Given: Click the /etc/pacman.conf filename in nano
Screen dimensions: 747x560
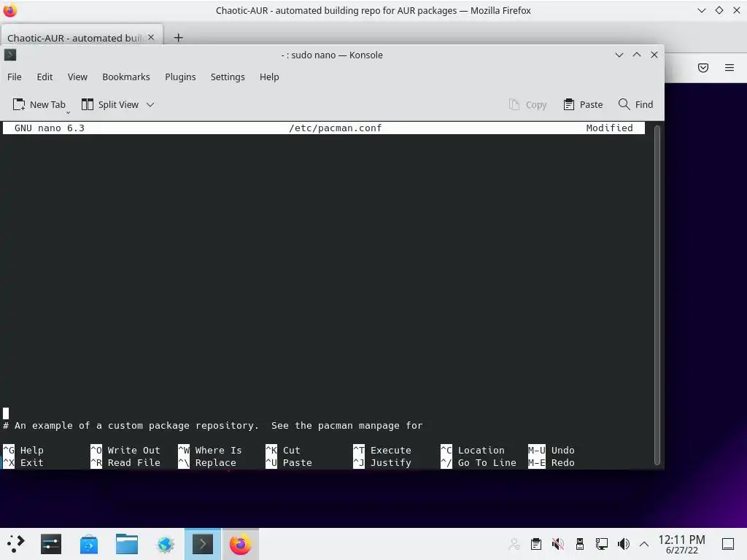Looking at the screenshot, I should click(335, 128).
